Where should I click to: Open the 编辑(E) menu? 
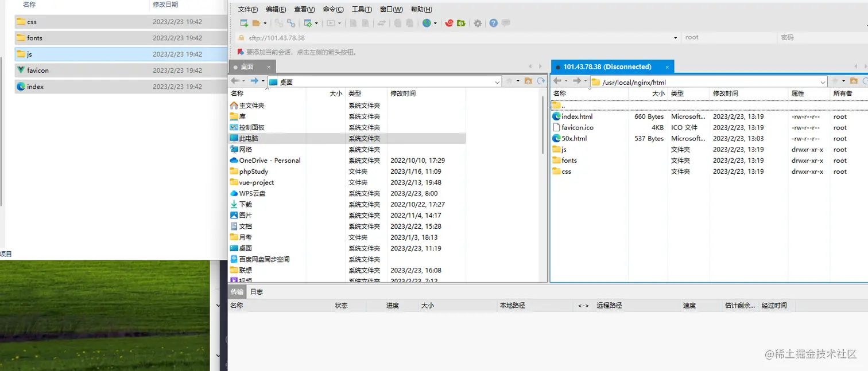click(276, 9)
